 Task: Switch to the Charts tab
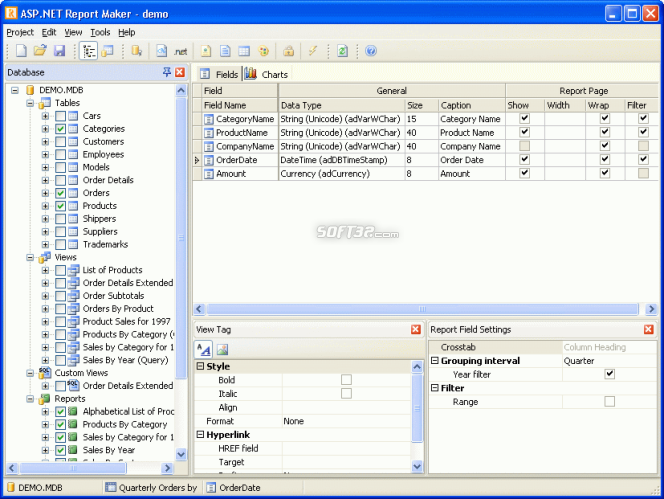[x=267, y=74]
